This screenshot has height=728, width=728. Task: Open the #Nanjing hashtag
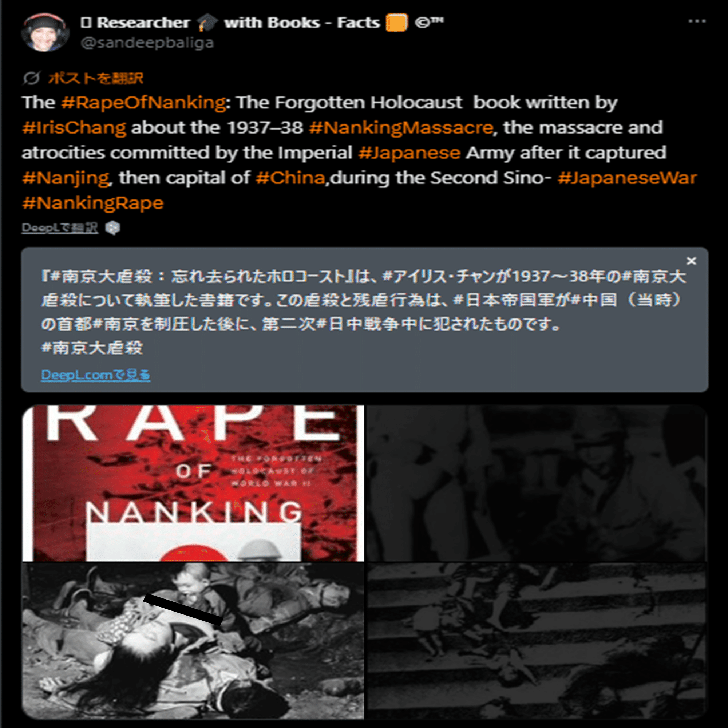point(66,178)
